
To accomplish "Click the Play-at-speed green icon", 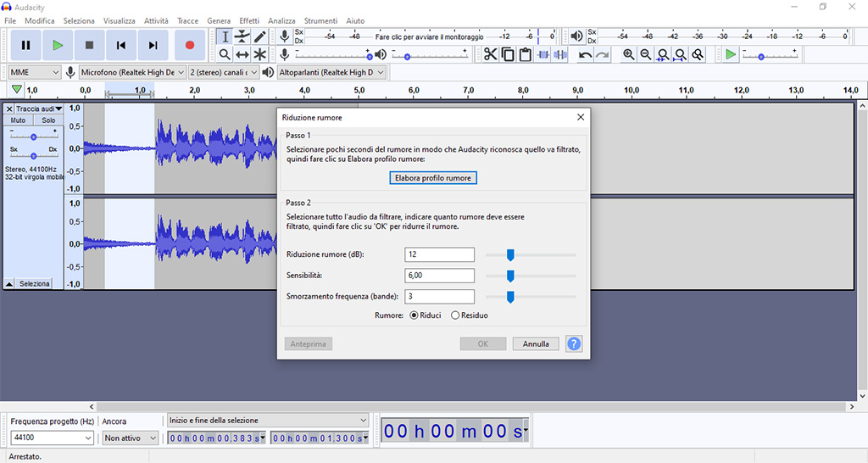I will point(731,54).
